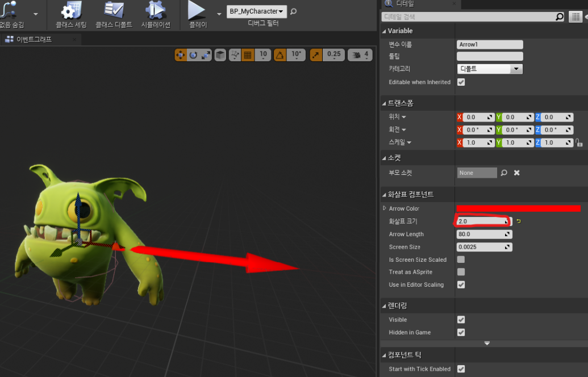
Task: Open the category (카테고리) dropdown
Action: 490,69
